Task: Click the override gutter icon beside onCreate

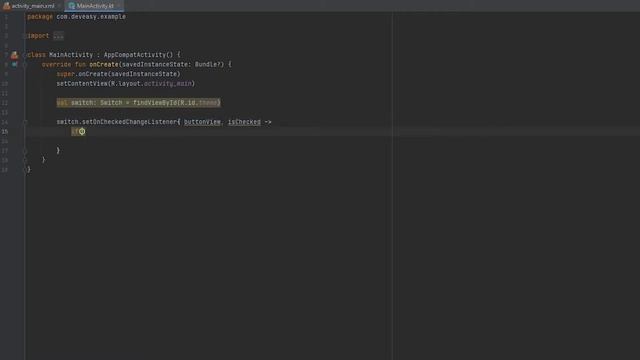Action: click(14, 64)
